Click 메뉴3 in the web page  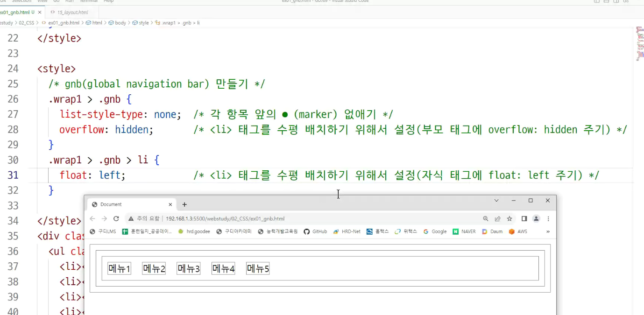coord(189,268)
